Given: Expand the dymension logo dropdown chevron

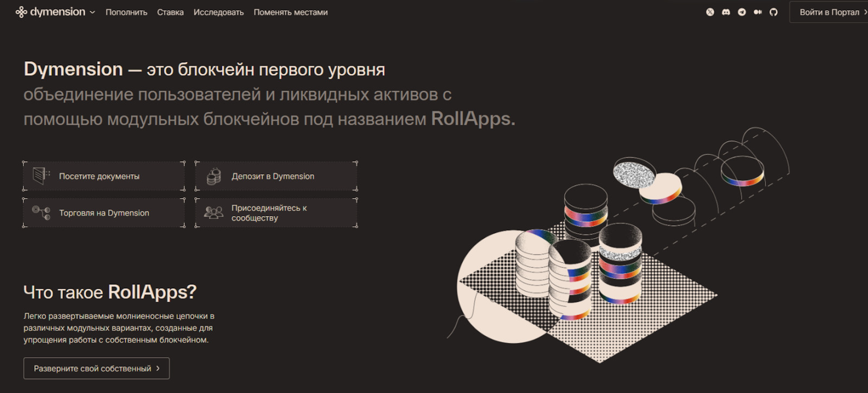Looking at the screenshot, I should (x=92, y=12).
